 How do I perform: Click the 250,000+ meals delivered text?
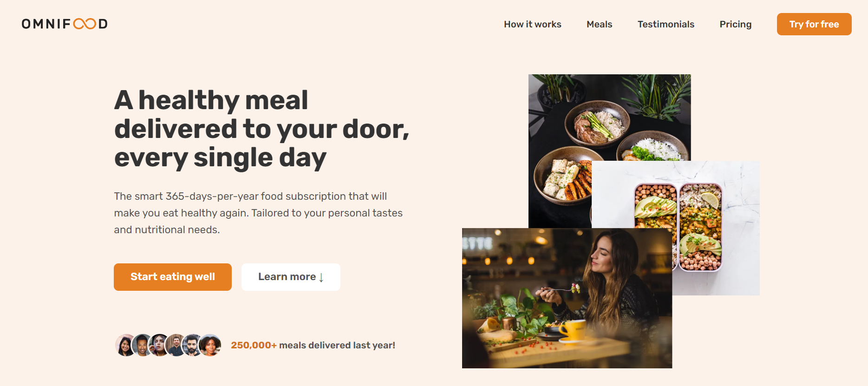point(313,345)
